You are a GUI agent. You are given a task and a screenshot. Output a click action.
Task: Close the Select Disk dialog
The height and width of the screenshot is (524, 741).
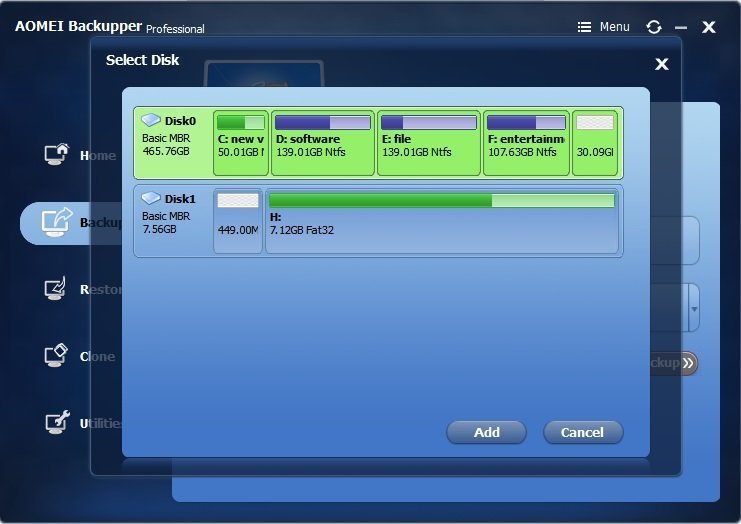click(x=662, y=64)
